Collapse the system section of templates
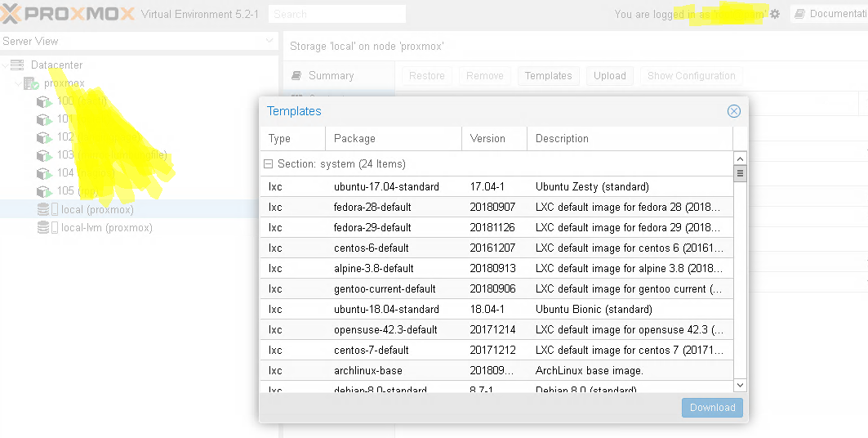 click(269, 164)
